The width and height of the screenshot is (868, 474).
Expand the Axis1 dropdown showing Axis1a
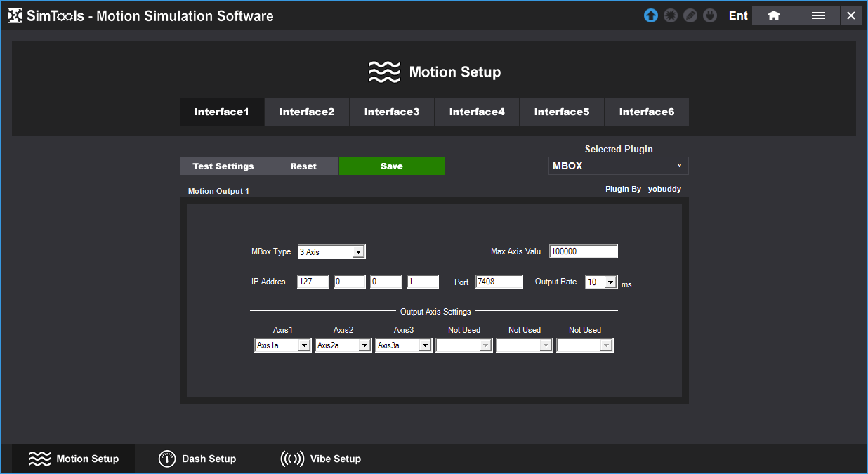283,345
